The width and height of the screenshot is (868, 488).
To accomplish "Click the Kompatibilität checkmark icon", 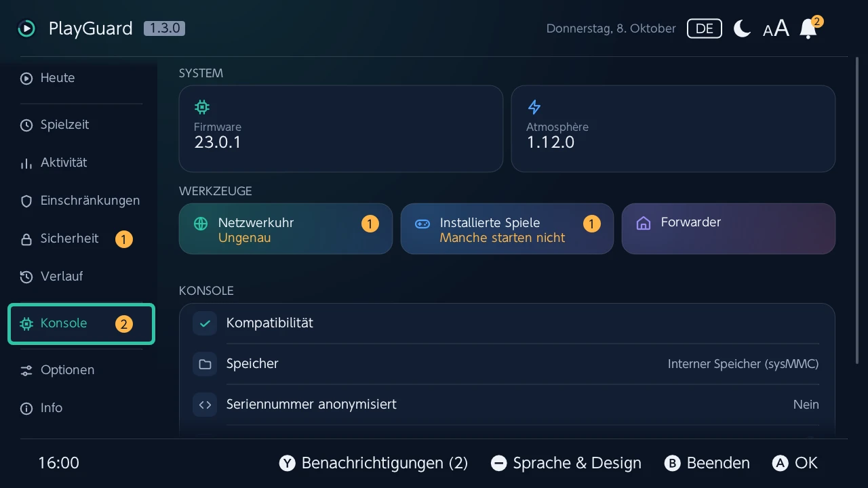I will [x=205, y=323].
